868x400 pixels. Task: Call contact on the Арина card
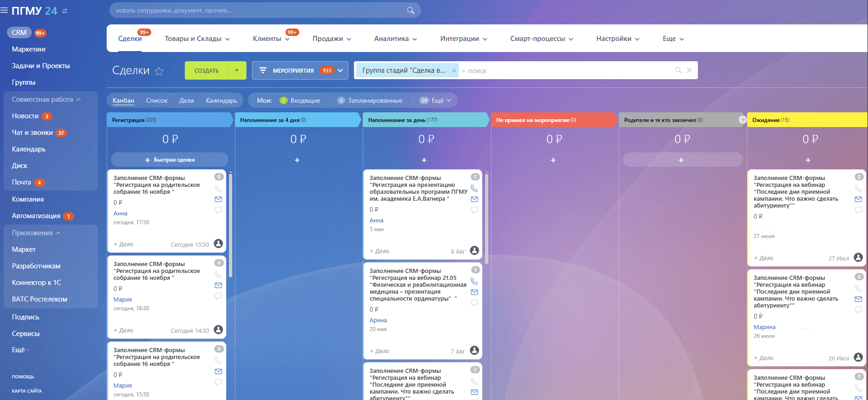474,281
